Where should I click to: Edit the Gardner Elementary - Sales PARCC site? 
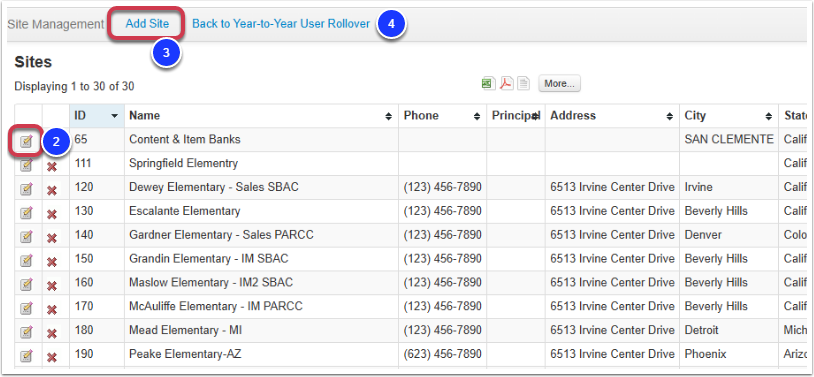pyautogui.click(x=26, y=237)
